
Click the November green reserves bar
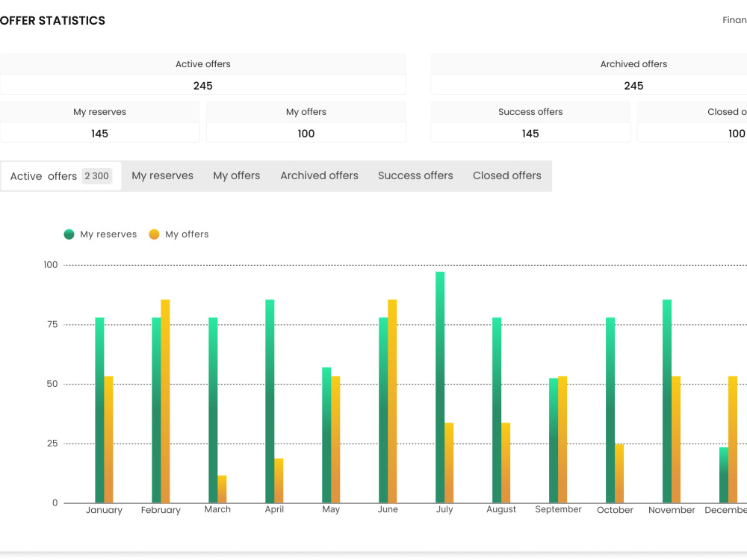pos(667,401)
